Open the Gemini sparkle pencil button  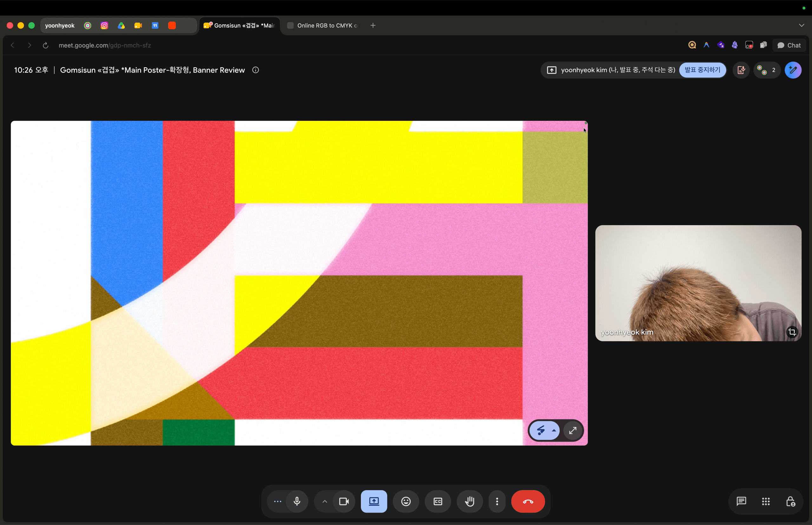click(x=793, y=70)
